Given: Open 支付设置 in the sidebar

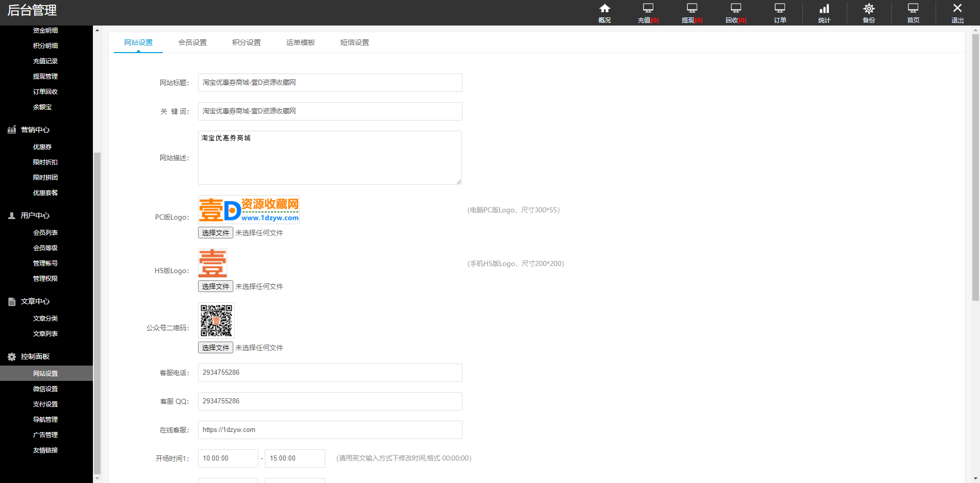Looking at the screenshot, I should [x=45, y=404].
